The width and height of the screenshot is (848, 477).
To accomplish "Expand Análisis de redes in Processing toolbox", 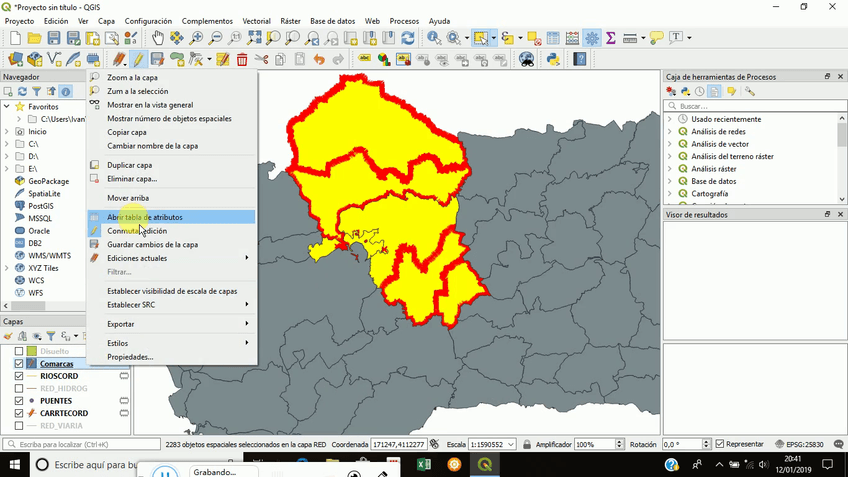I will (x=670, y=132).
